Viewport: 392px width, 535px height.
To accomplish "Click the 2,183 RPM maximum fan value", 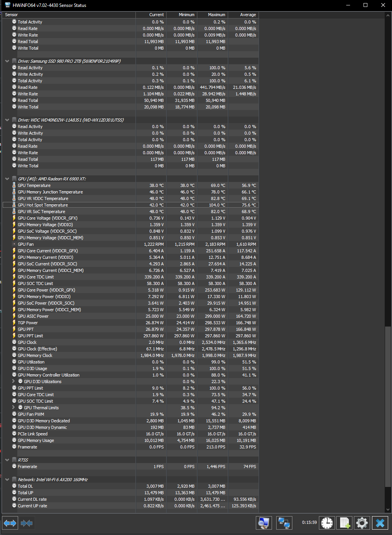I will click(215, 244).
